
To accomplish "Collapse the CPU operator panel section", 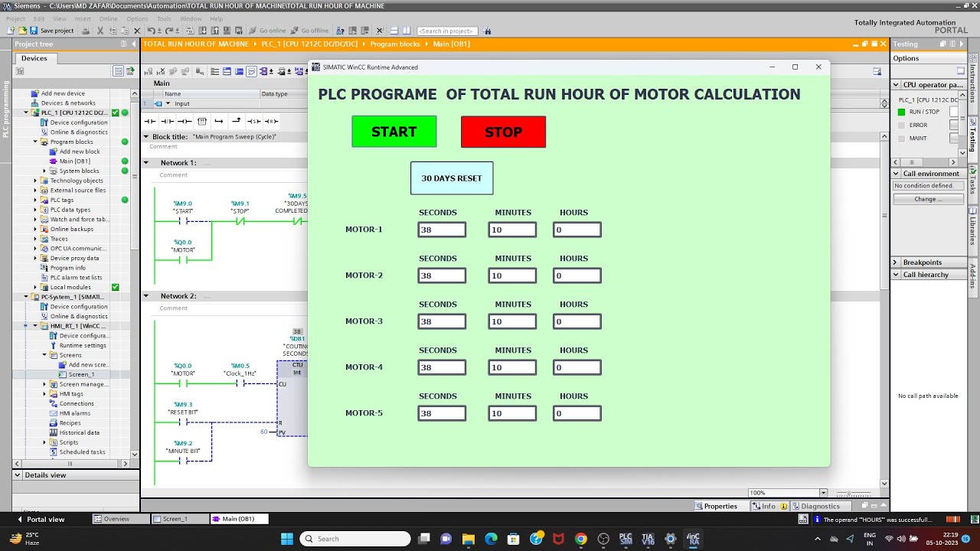I will click(896, 85).
